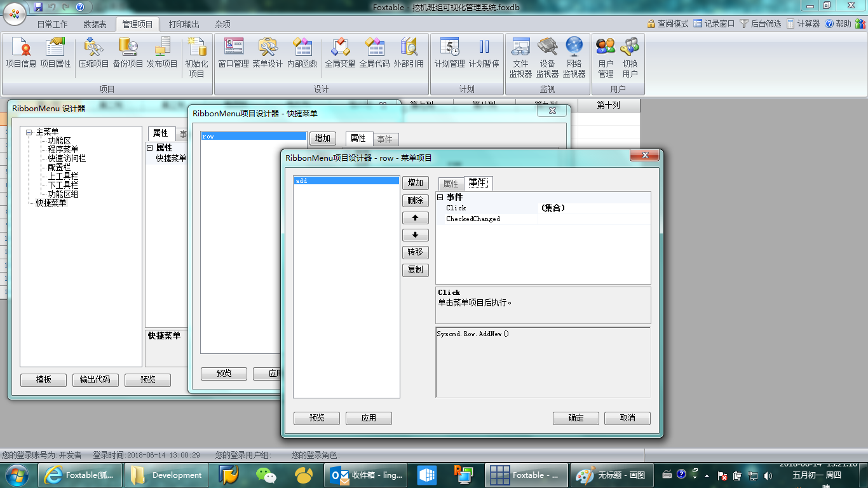
Task: Switch to 属性 tab in the row menu-item designer
Action: (451, 184)
